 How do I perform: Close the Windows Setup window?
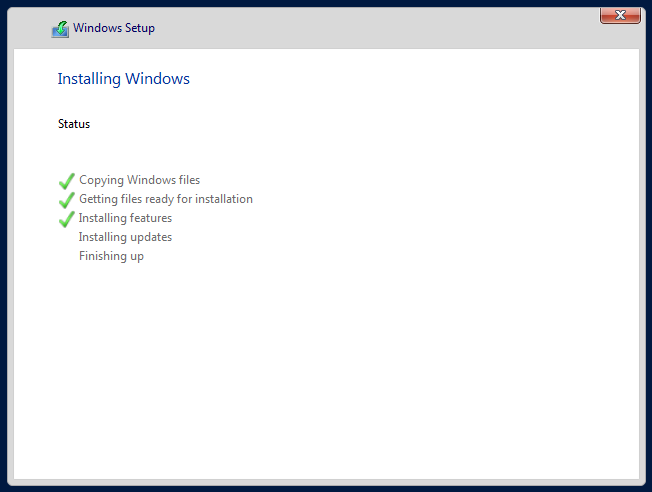[x=620, y=15]
